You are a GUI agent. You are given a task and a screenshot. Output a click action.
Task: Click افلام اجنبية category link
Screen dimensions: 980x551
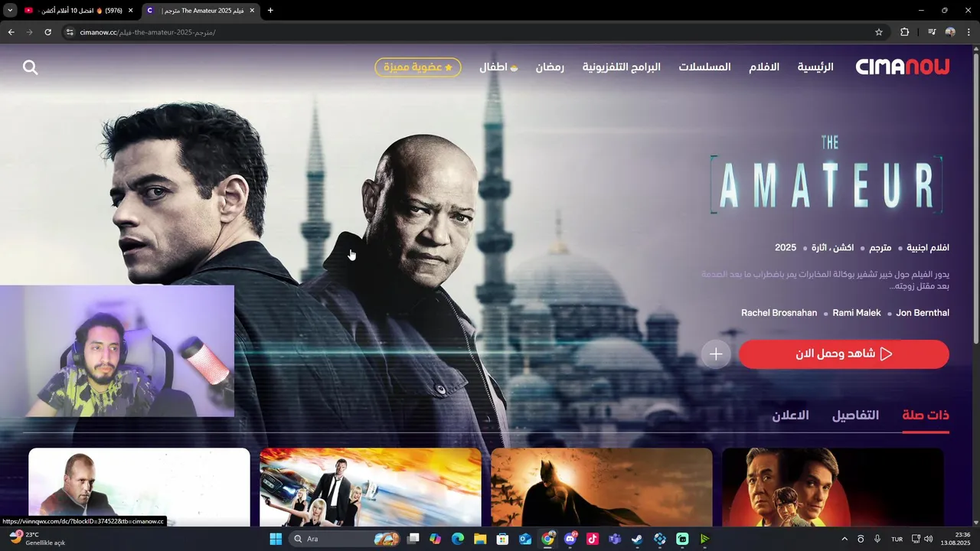[928, 248]
